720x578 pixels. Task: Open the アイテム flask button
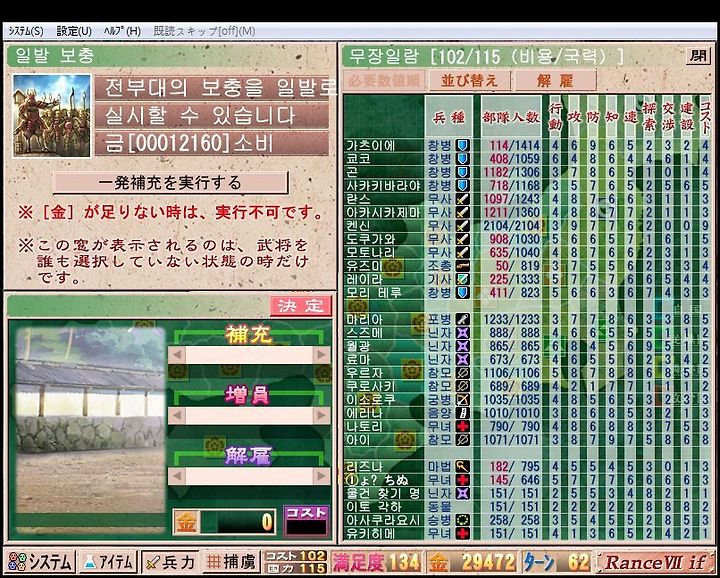tap(109, 562)
